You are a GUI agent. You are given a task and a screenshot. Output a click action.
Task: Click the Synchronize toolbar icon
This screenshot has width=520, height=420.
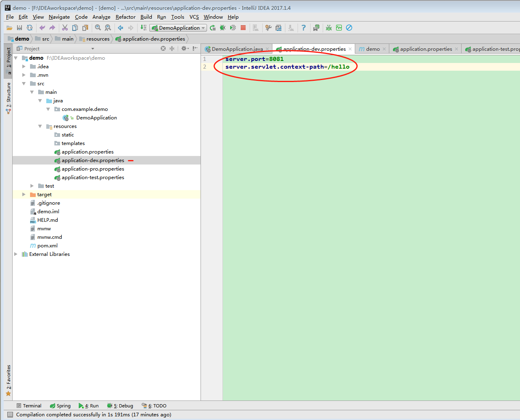(x=30, y=28)
